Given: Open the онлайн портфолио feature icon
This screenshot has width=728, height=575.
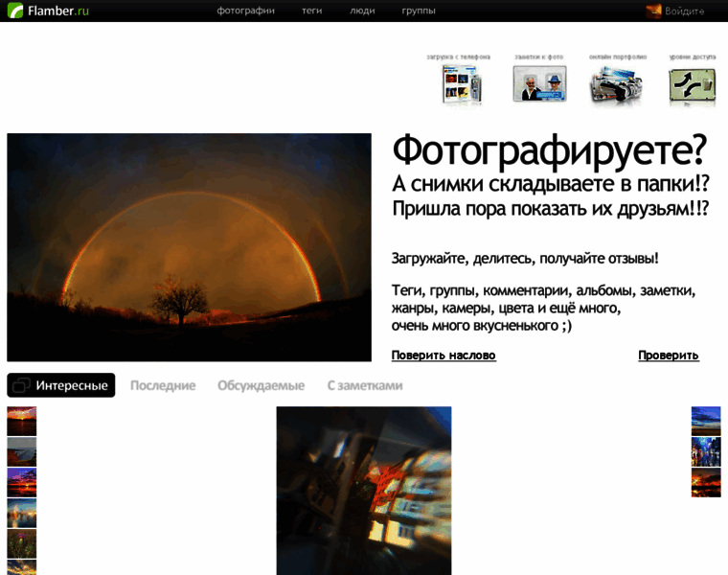Looking at the screenshot, I should [x=616, y=85].
